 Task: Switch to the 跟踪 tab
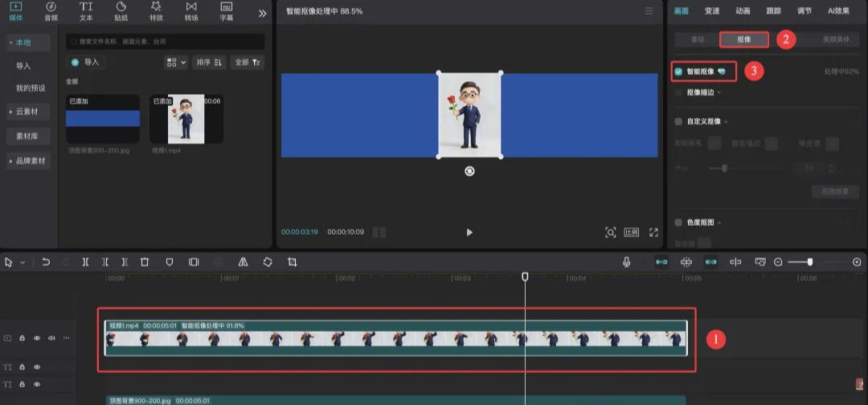click(x=773, y=11)
